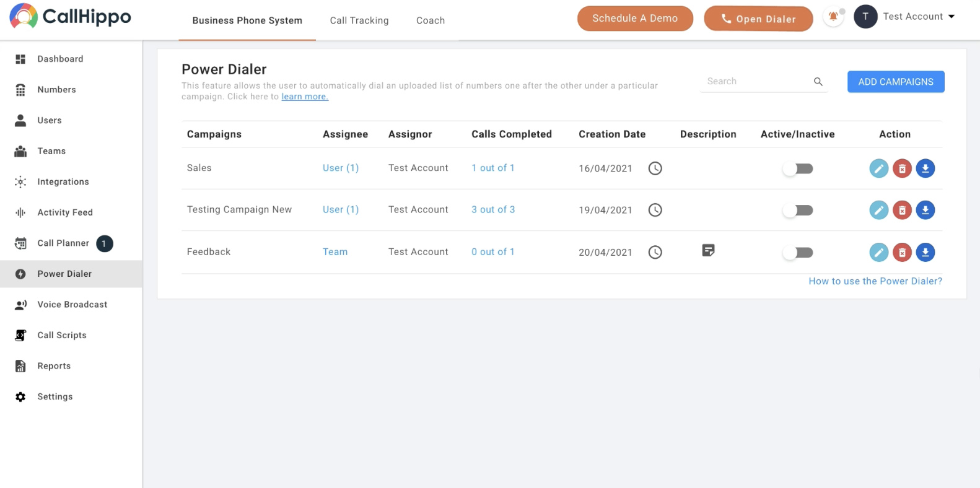View the Feedback campaign description note
Screen dimensions: 980x488
tap(708, 250)
